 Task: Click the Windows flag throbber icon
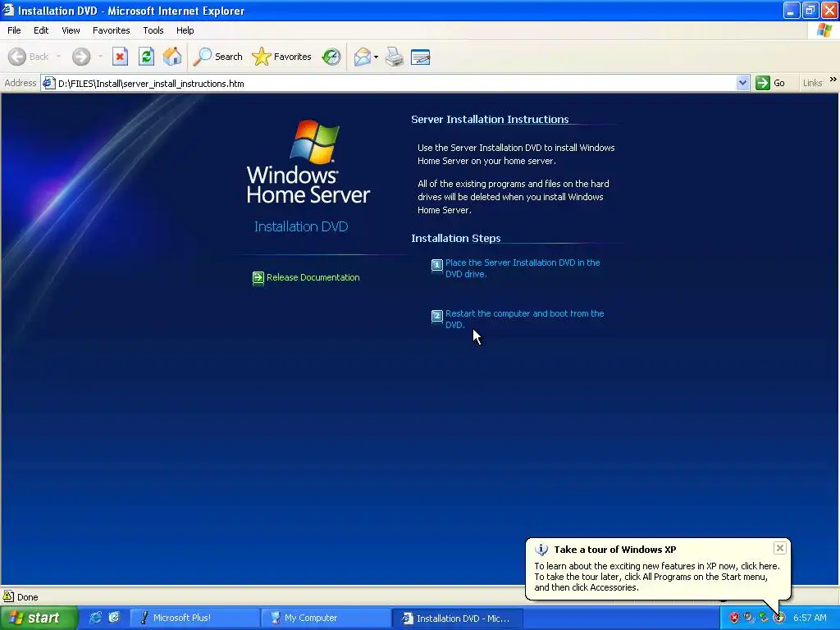coord(825,30)
